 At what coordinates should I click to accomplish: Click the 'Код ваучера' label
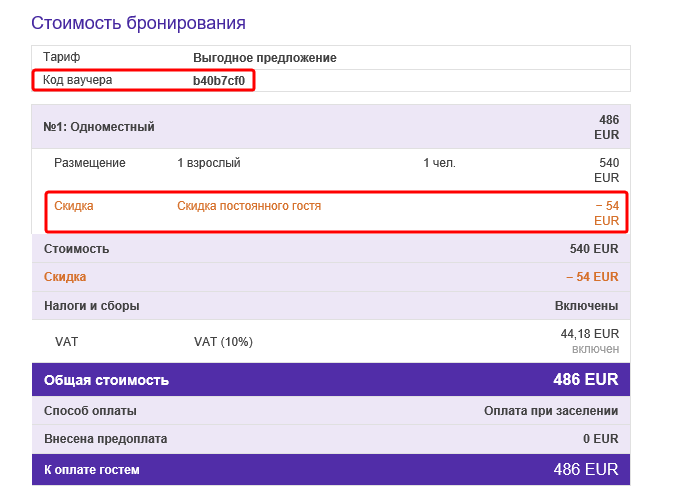pos(77,80)
